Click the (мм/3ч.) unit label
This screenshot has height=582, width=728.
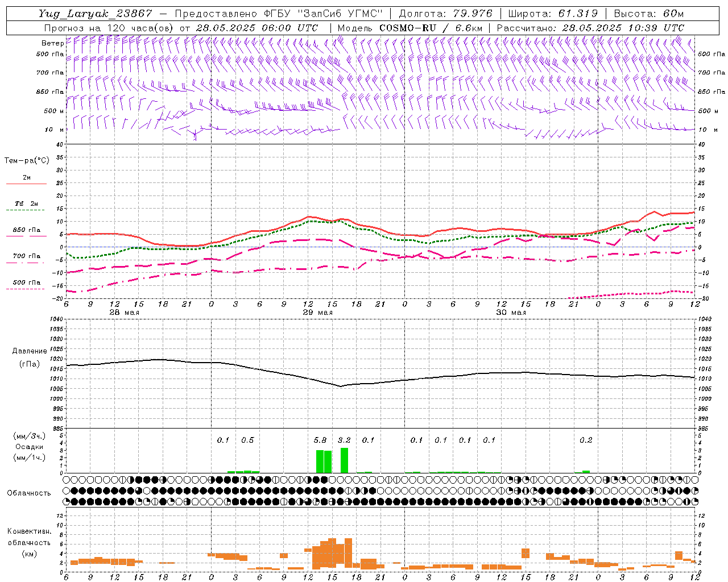point(29,436)
